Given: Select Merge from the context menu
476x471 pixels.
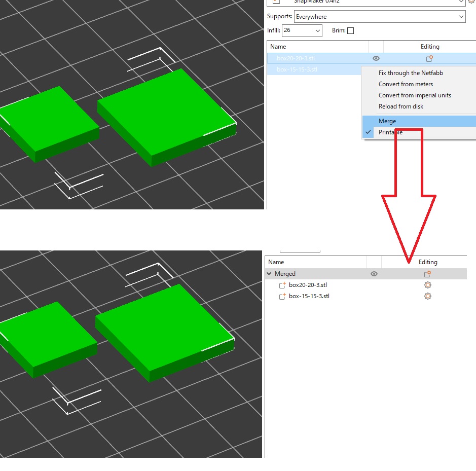Looking at the screenshot, I should coord(387,121).
